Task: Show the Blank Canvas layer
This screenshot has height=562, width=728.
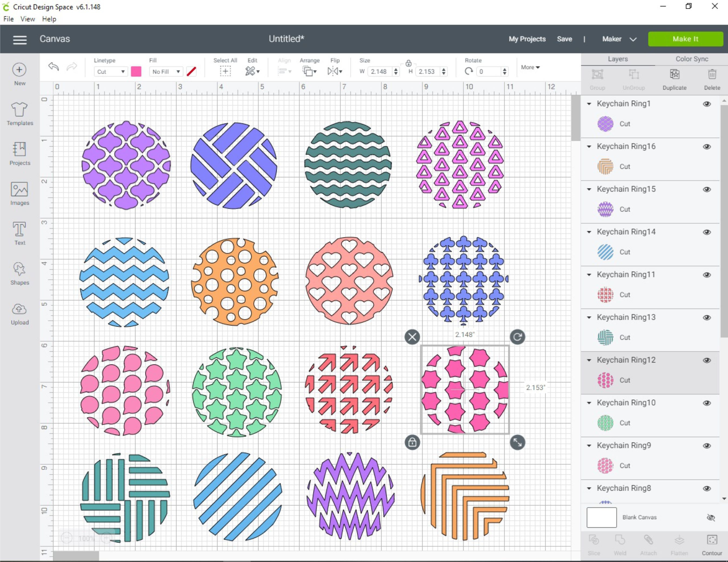Action: [x=711, y=517]
